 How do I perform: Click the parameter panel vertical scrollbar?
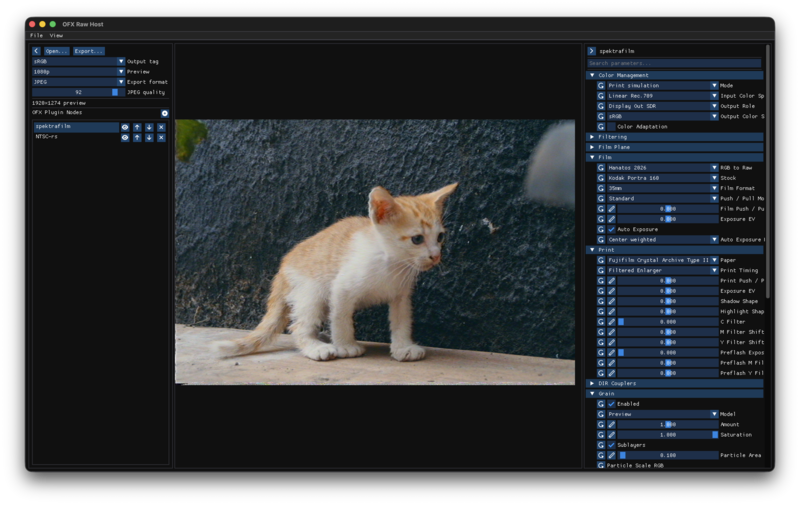point(767,171)
